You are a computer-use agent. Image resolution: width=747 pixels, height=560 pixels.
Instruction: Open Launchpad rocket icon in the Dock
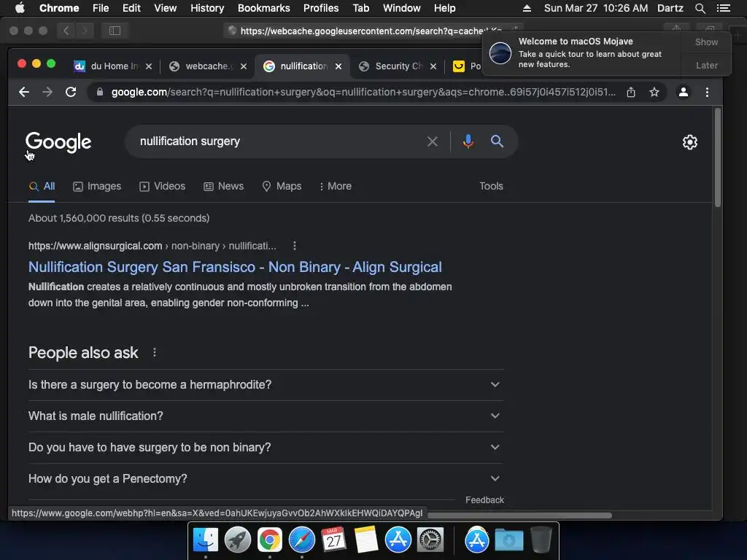coord(237,540)
